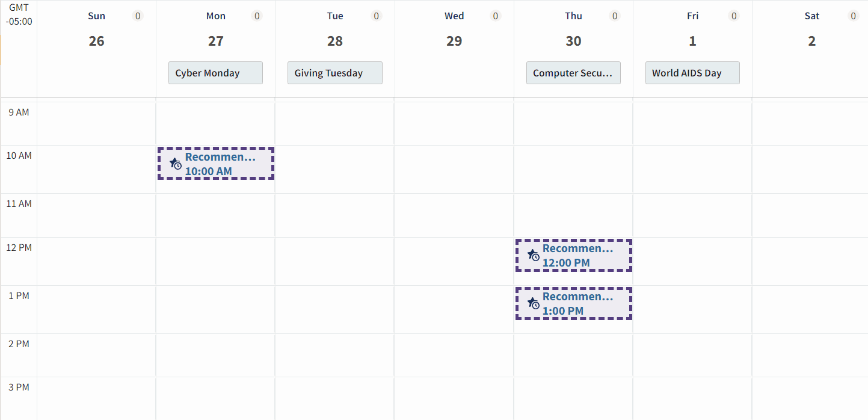Open the World AIDS Day chip on Friday
The image size is (868, 420).
pyautogui.click(x=692, y=72)
